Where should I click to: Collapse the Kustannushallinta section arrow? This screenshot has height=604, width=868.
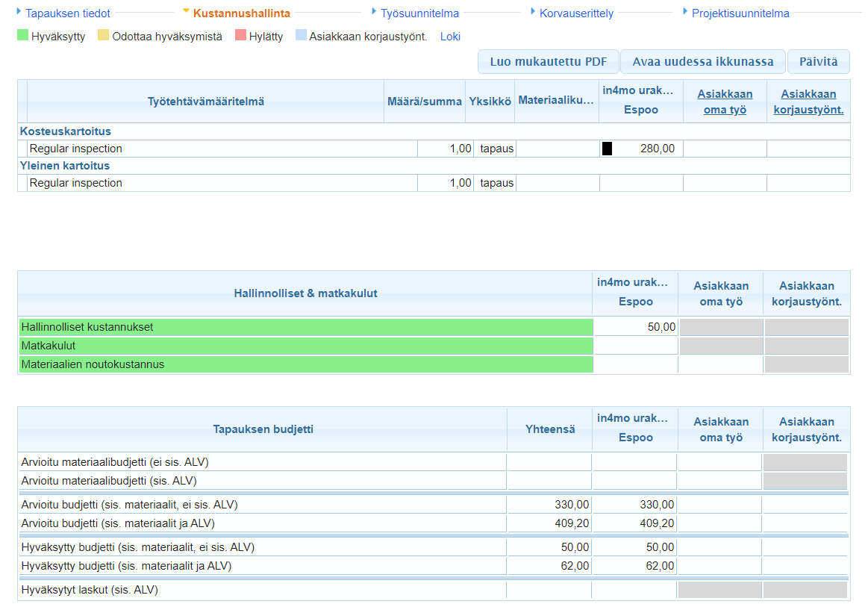[186, 12]
